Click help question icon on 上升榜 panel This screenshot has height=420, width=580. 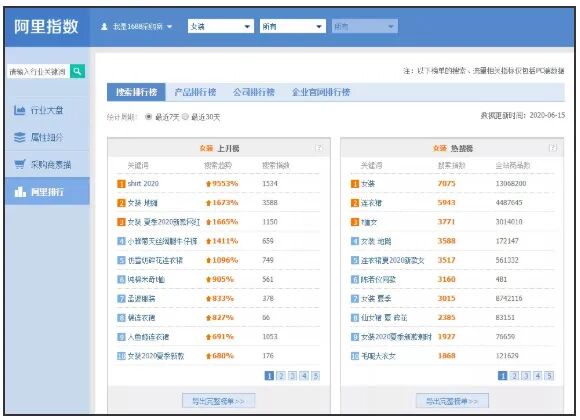point(318,148)
